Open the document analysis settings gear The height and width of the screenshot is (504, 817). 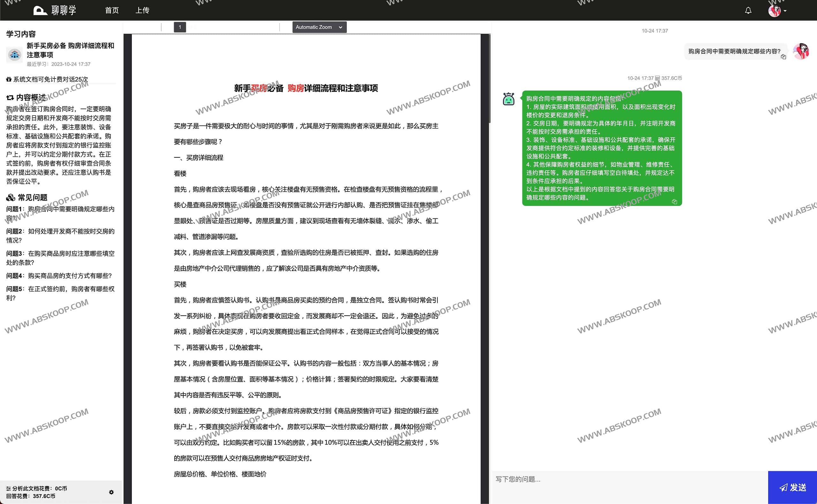112,492
